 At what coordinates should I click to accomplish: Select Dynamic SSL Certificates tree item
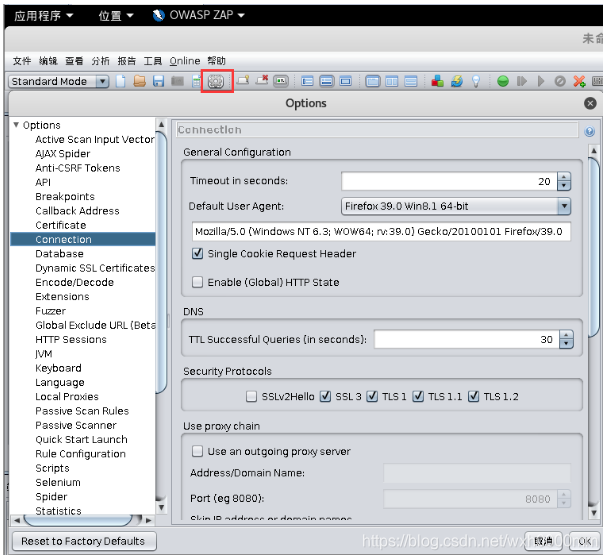click(95, 268)
